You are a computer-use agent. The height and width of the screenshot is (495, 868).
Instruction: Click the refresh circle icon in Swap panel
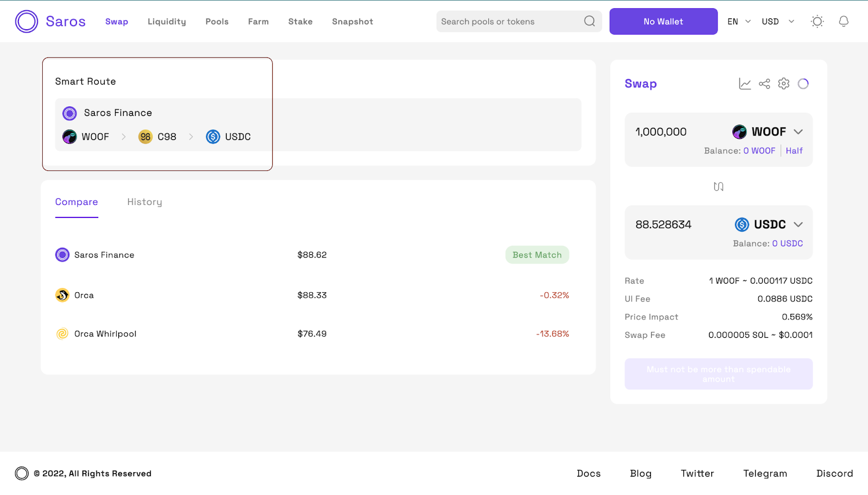click(803, 83)
